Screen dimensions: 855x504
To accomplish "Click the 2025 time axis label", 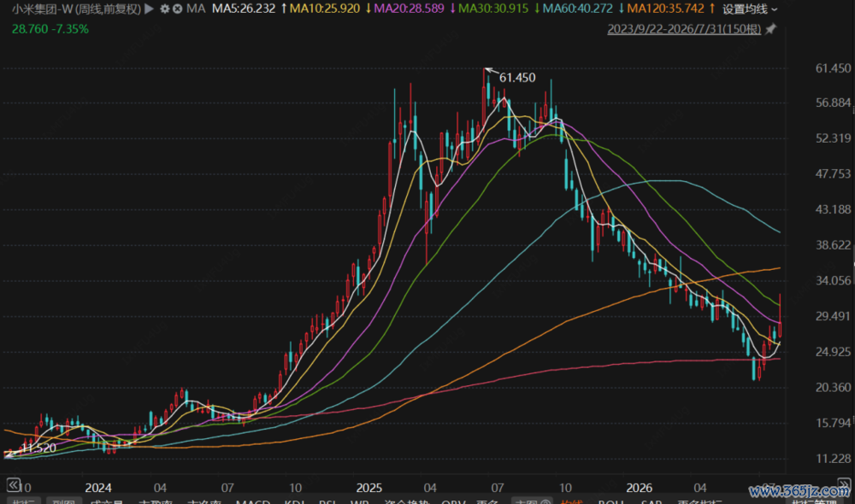I will coord(369,488).
